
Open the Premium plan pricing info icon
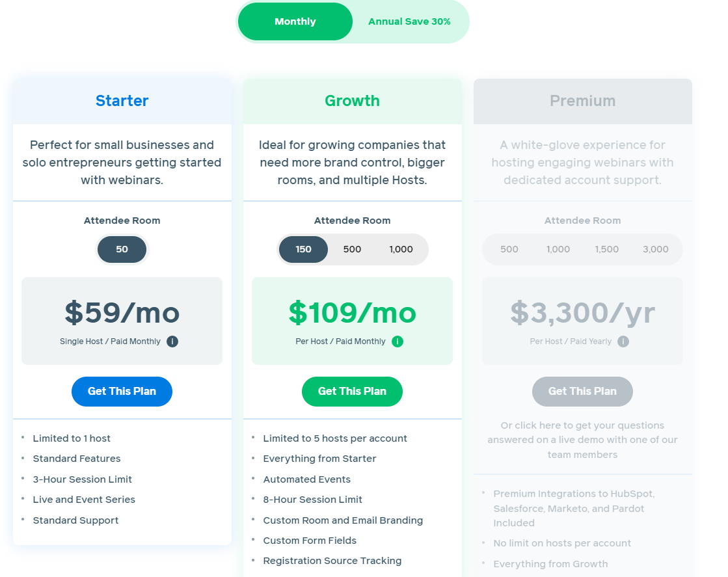pos(623,341)
